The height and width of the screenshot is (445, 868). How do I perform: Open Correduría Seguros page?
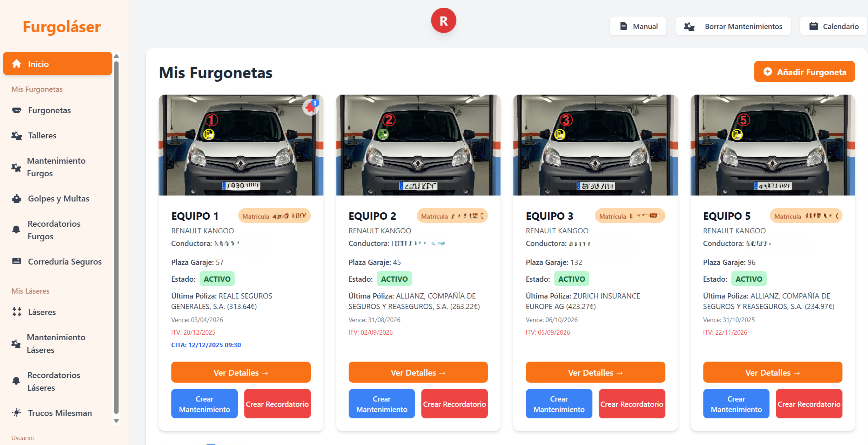pos(65,262)
